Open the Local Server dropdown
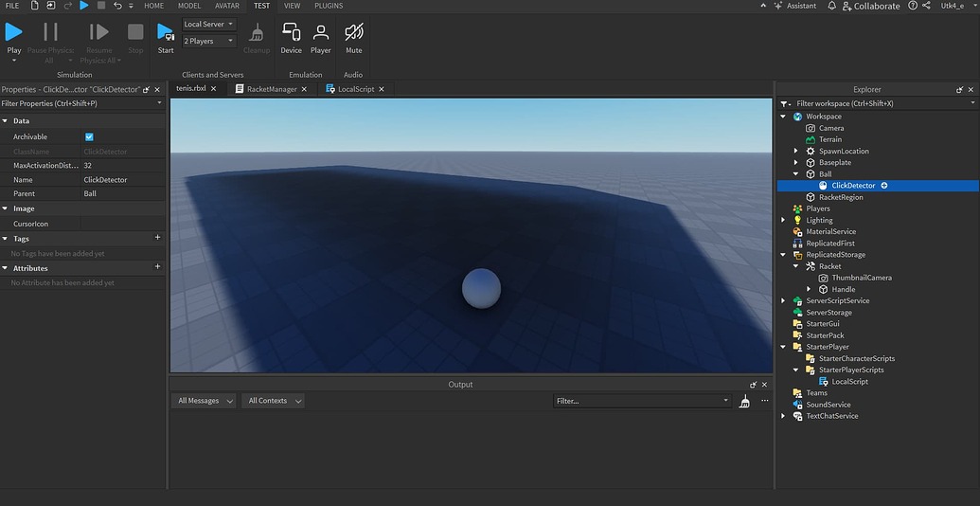 pos(209,25)
